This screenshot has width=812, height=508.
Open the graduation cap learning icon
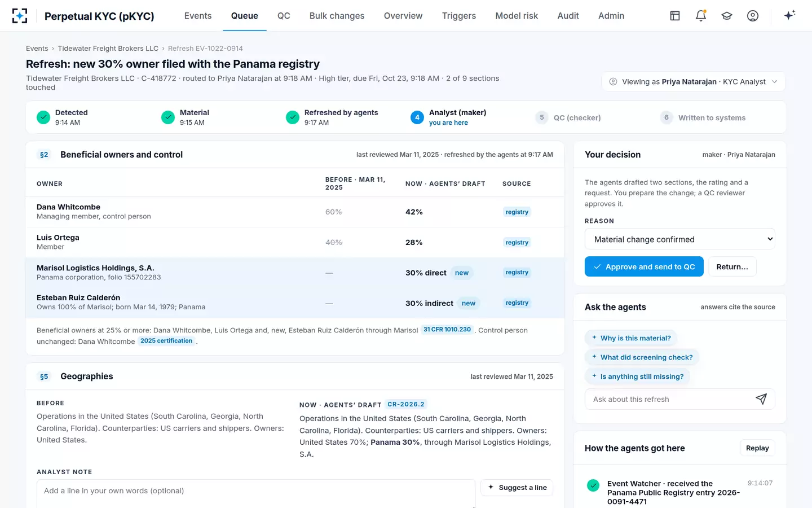tap(727, 16)
